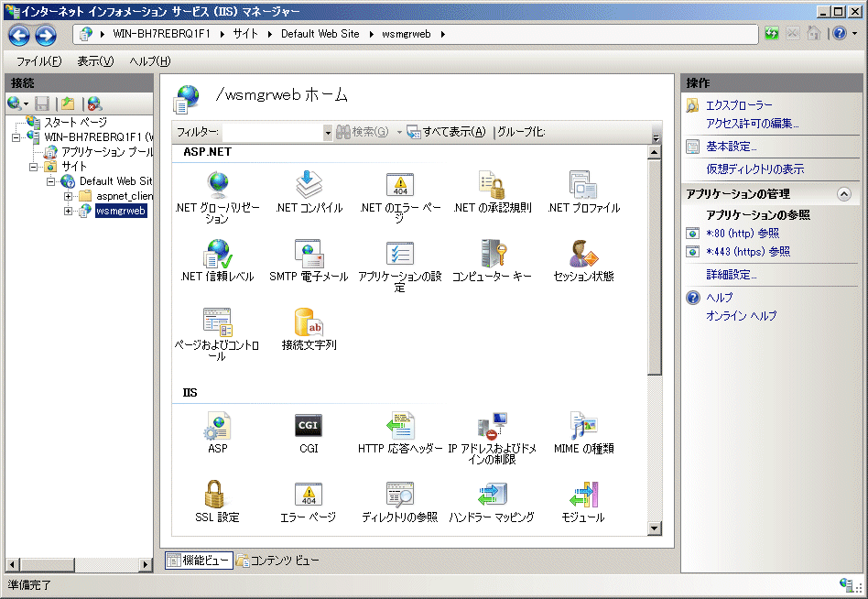Viewport: 868px width, 599px height.
Task: Open the MIME の種類 feature icon
Action: click(583, 426)
